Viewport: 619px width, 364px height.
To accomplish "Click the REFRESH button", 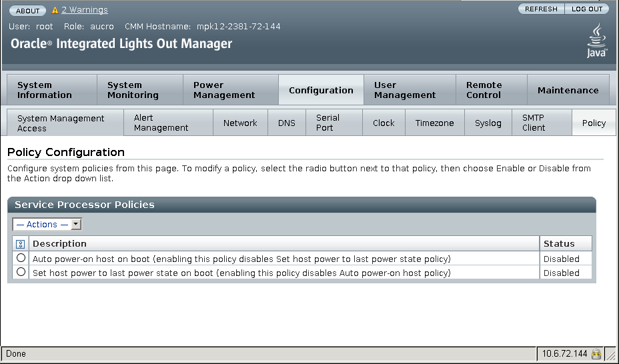I will point(541,9).
